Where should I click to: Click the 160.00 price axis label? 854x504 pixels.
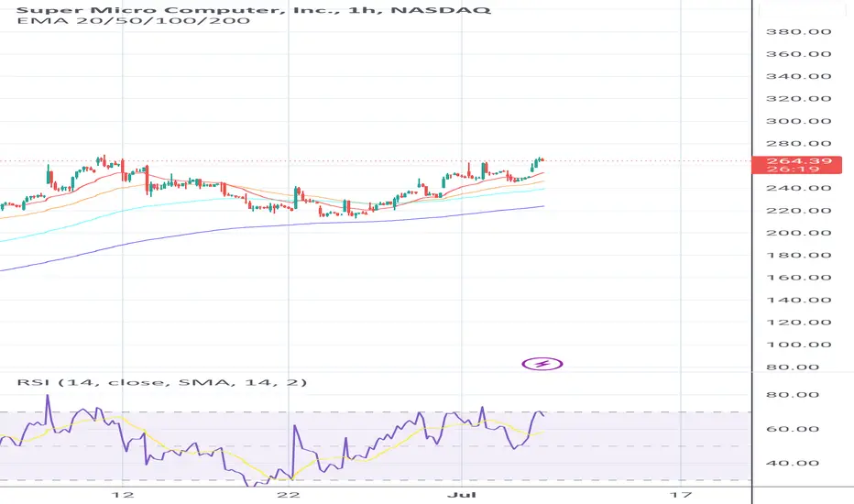(798, 278)
